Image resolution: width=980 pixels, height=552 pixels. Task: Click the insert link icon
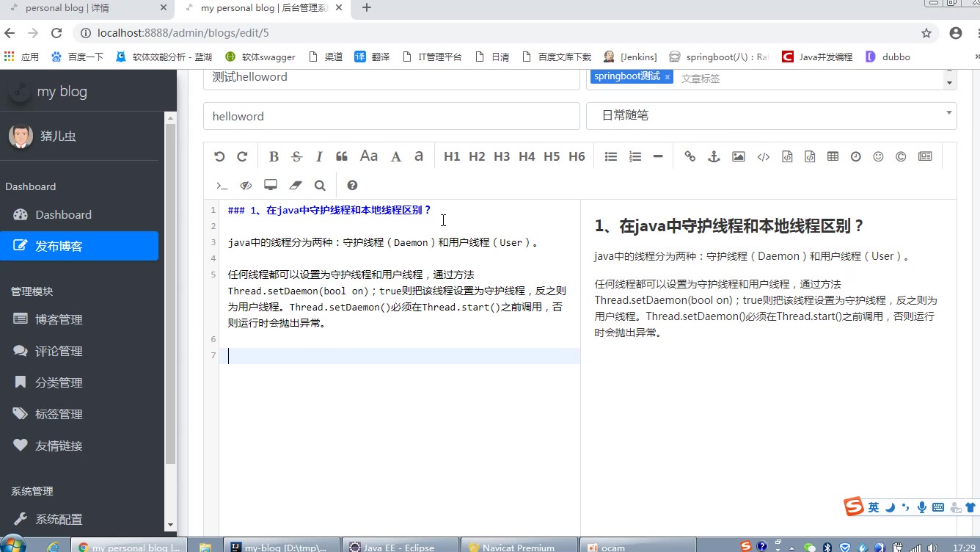coord(690,156)
